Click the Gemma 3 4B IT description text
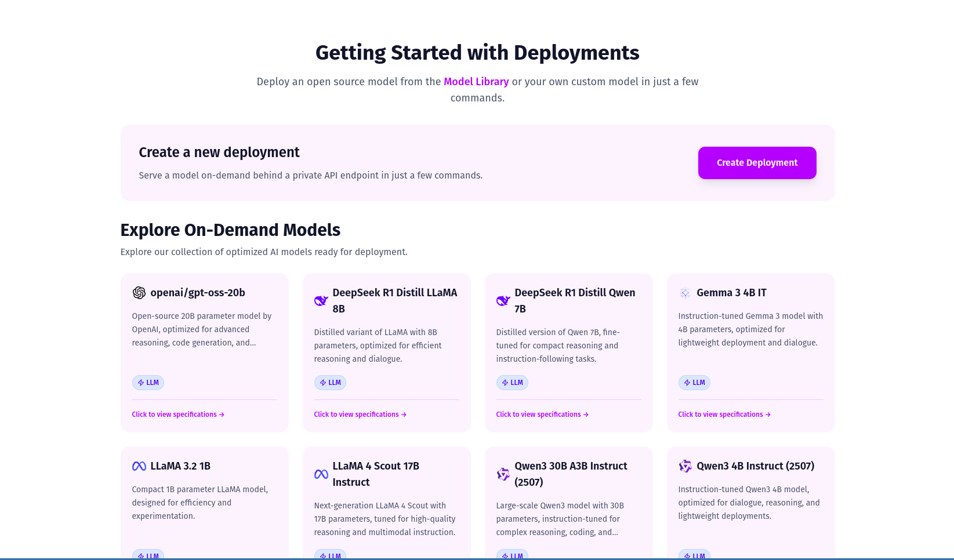This screenshot has width=954, height=560. [750, 329]
